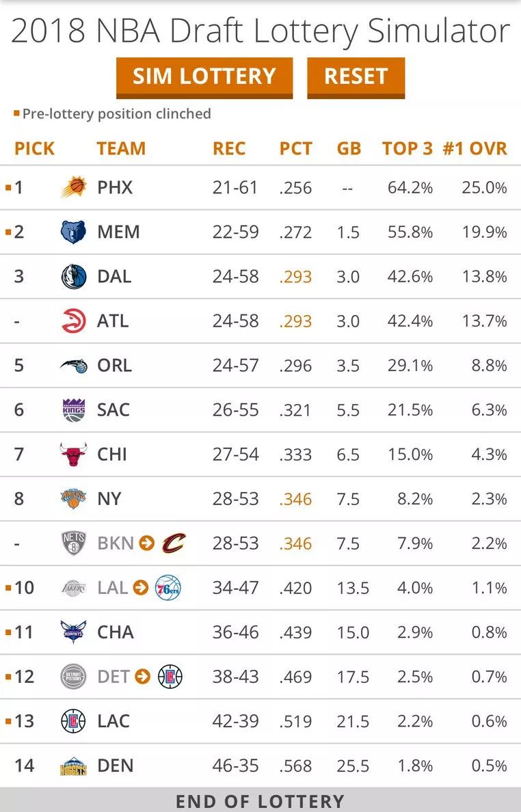
Task: Click the 76ers logo in LAL row
Action: [168, 588]
